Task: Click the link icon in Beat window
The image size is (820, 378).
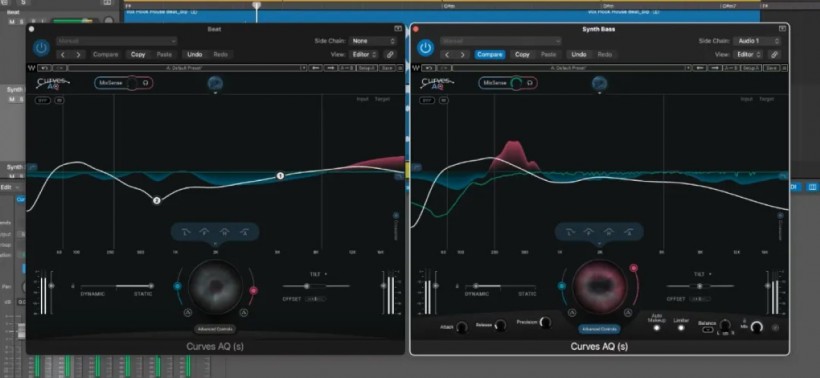Action: (390, 54)
